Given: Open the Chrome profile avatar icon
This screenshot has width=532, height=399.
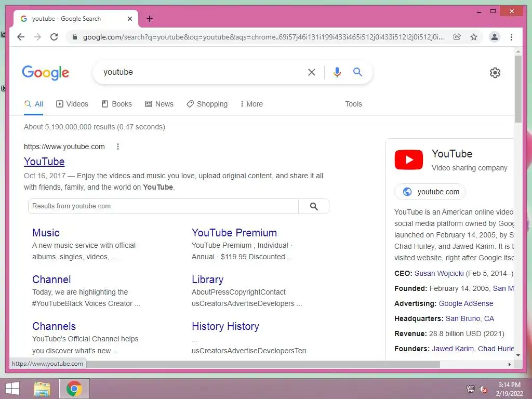Looking at the screenshot, I should (x=495, y=37).
